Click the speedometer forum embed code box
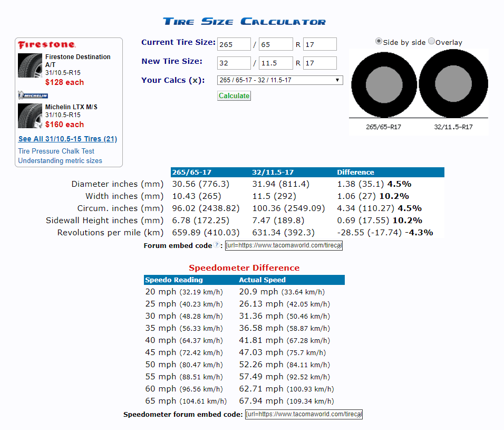Viewport: 504px width, 430px height. click(304, 414)
